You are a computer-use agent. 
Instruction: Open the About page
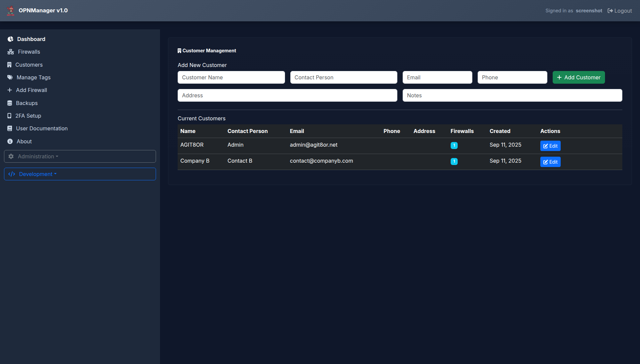coord(24,141)
